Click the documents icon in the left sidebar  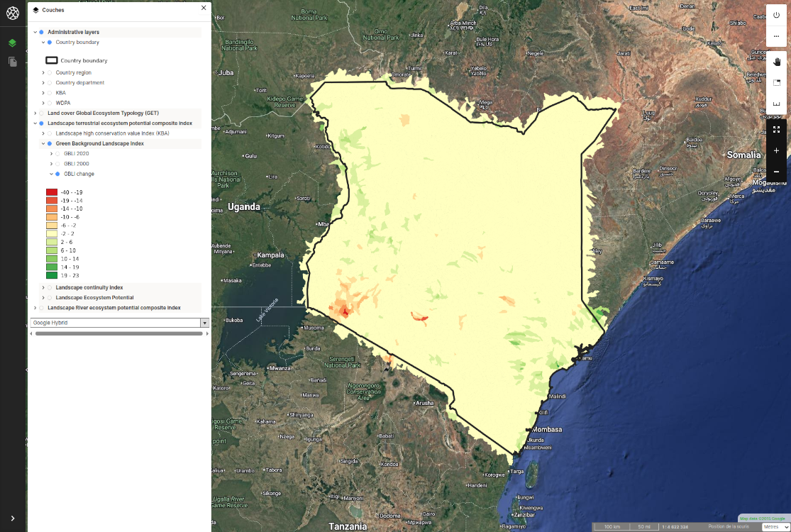(11, 62)
